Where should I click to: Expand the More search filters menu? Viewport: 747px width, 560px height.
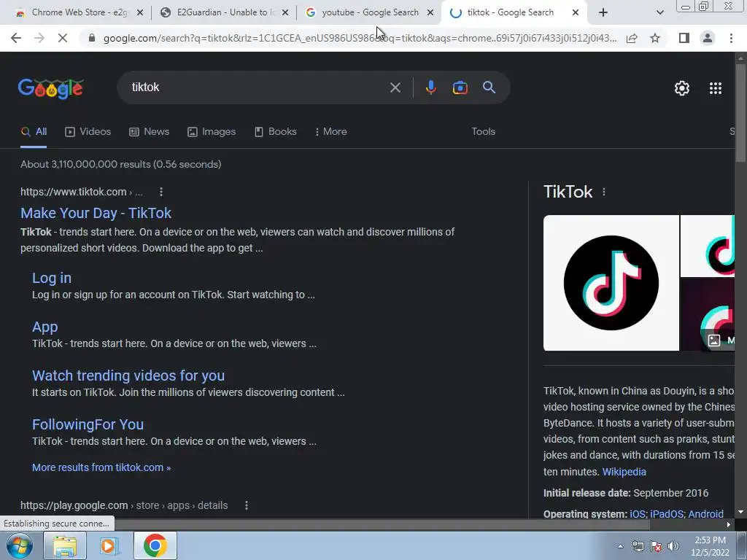(330, 132)
